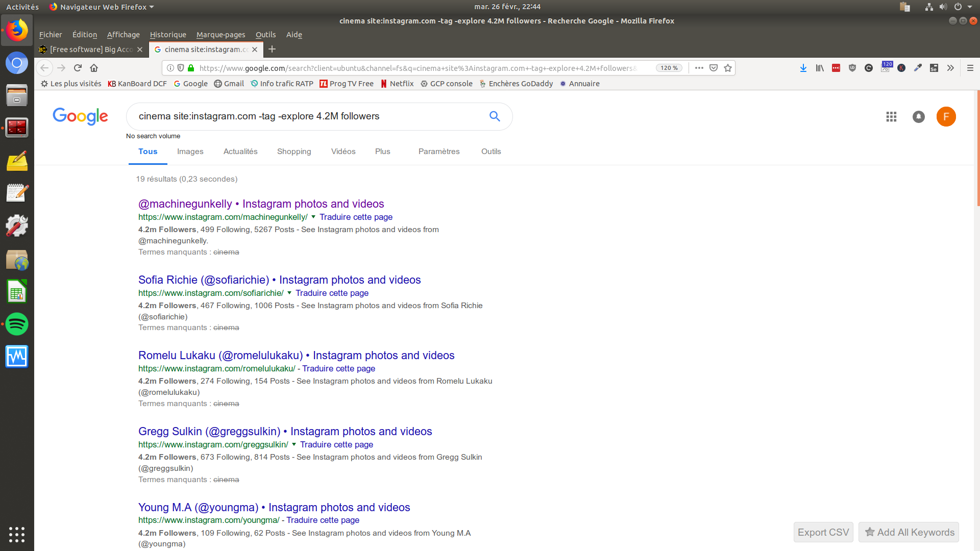This screenshot has height=551, width=980.
Task: Activate the eyedropper color picker extension
Action: tap(918, 68)
